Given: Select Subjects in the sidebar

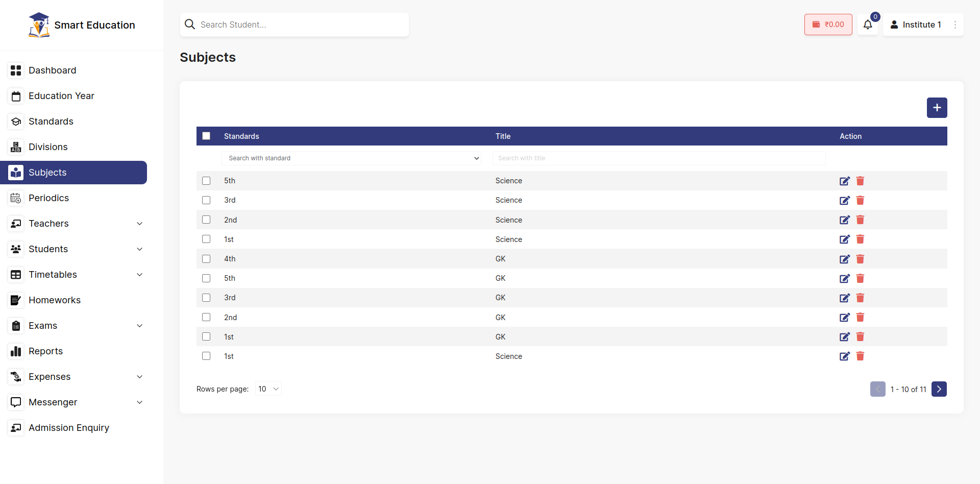Looking at the screenshot, I should click(x=73, y=173).
